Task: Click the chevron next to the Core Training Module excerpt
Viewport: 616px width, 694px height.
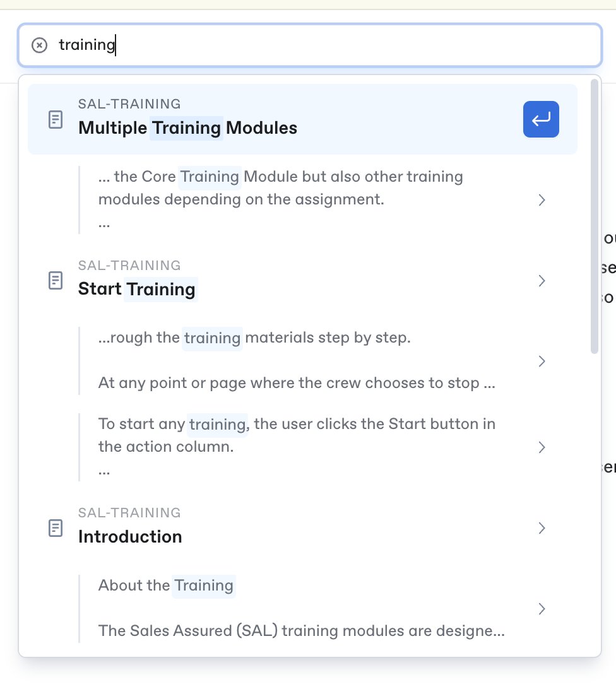Action: (x=542, y=200)
